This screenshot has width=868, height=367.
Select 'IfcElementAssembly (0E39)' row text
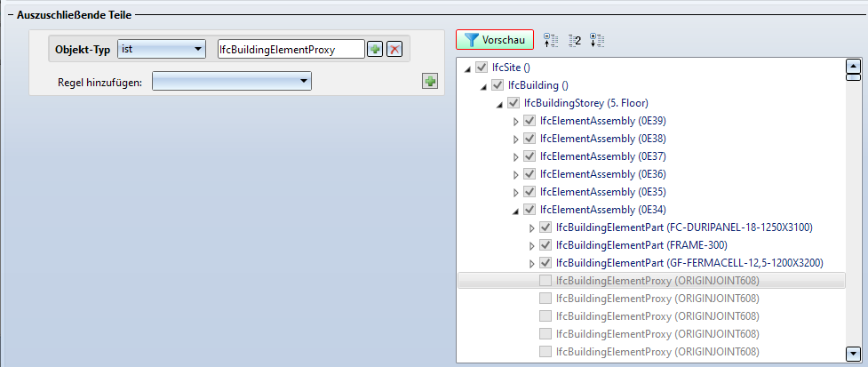coord(603,121)
